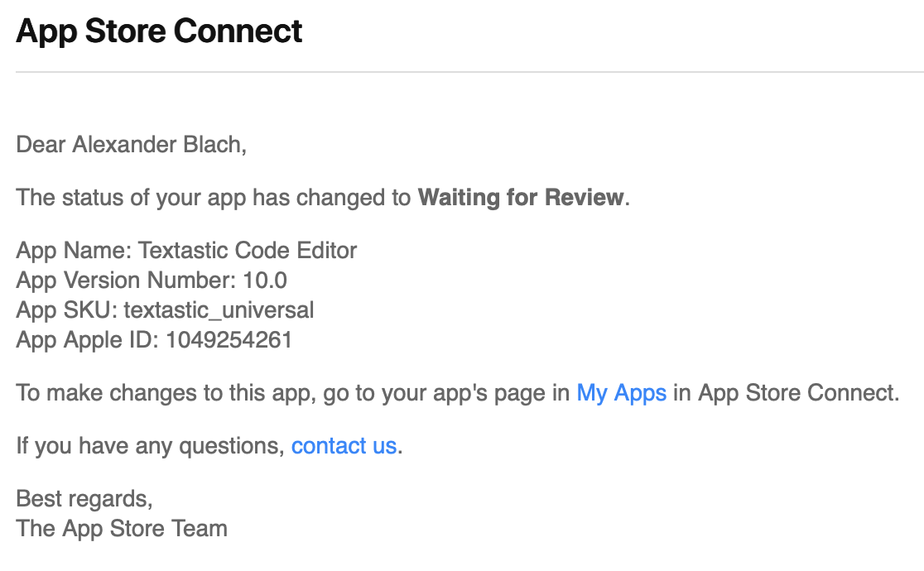This screenshot has height=571, width=924.
Task: Click The App Store Team signature
Action: 122,529
